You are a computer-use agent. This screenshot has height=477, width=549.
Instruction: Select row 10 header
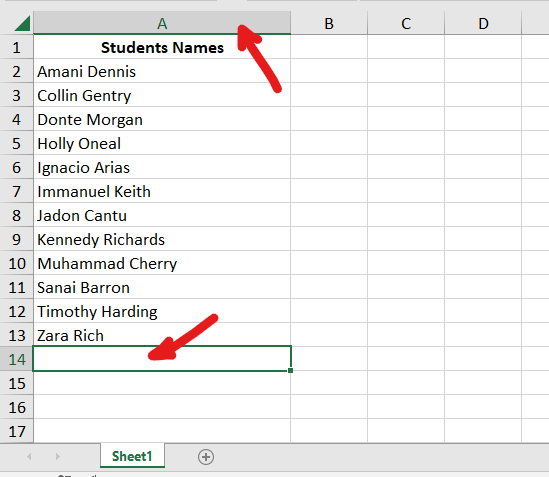click(16, 263)
